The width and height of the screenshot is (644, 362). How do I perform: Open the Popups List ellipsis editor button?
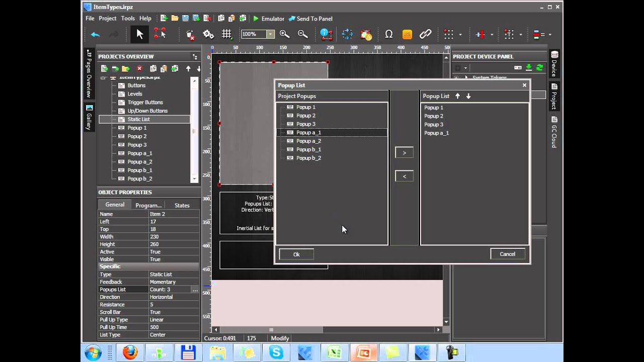(195, 290)
